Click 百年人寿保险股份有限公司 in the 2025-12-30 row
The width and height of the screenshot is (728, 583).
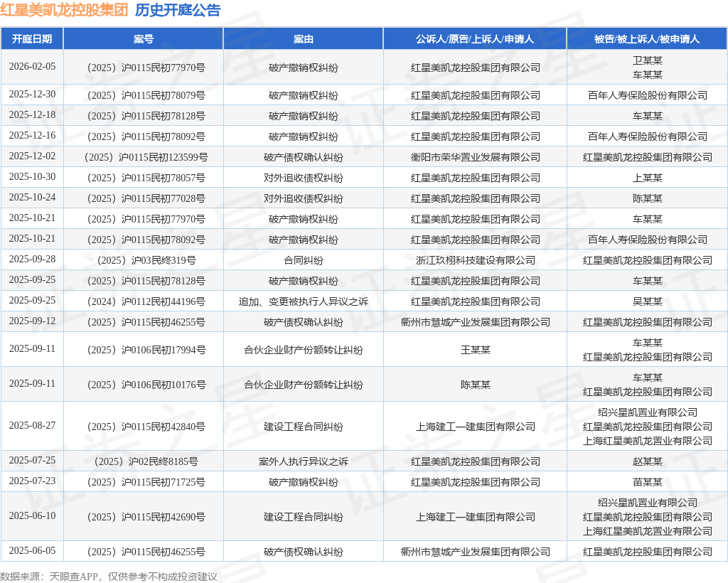648,95
